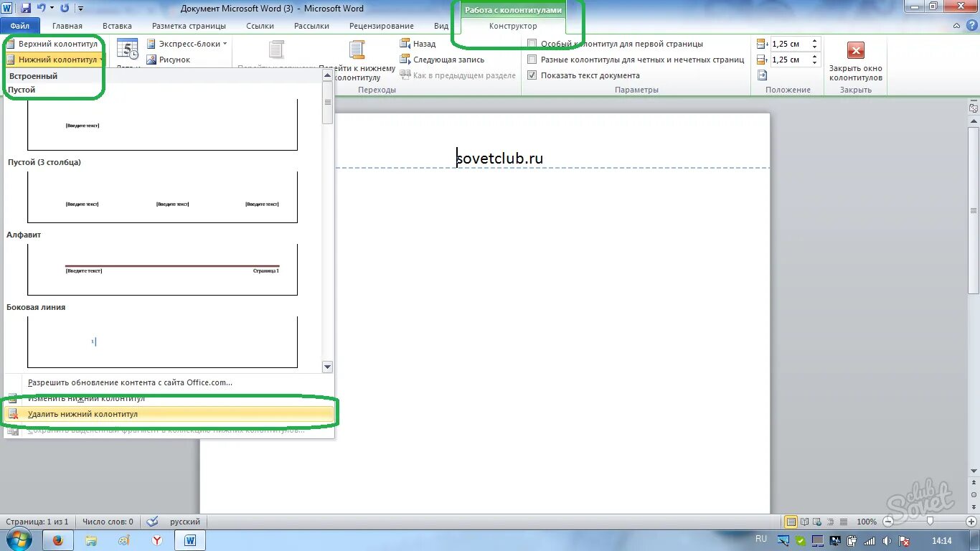The height and width of the screenshot is (551, 980).
Task: Enable Особый колонтитул для первой страницы
Action: tap(532, 44)
